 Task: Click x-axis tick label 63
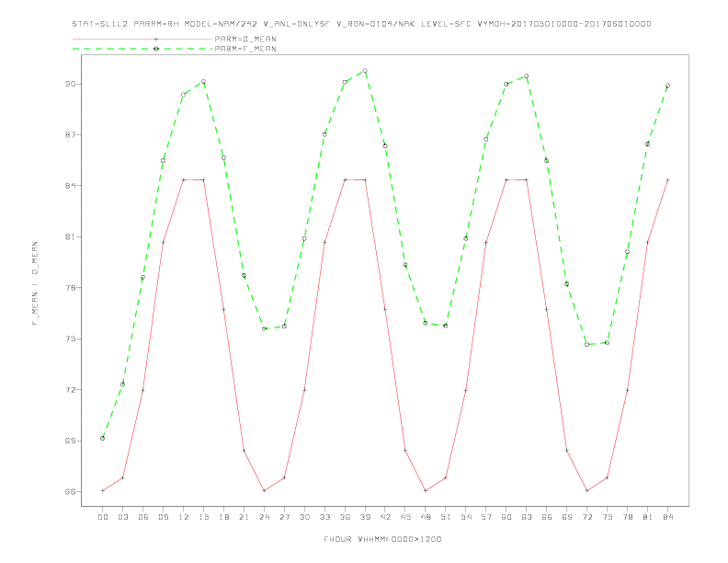pos(527,517)
